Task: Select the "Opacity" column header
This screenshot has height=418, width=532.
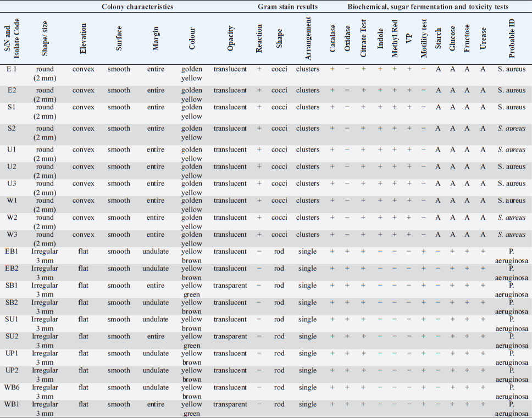Action: pyautogui.click(x=230, y=38)
